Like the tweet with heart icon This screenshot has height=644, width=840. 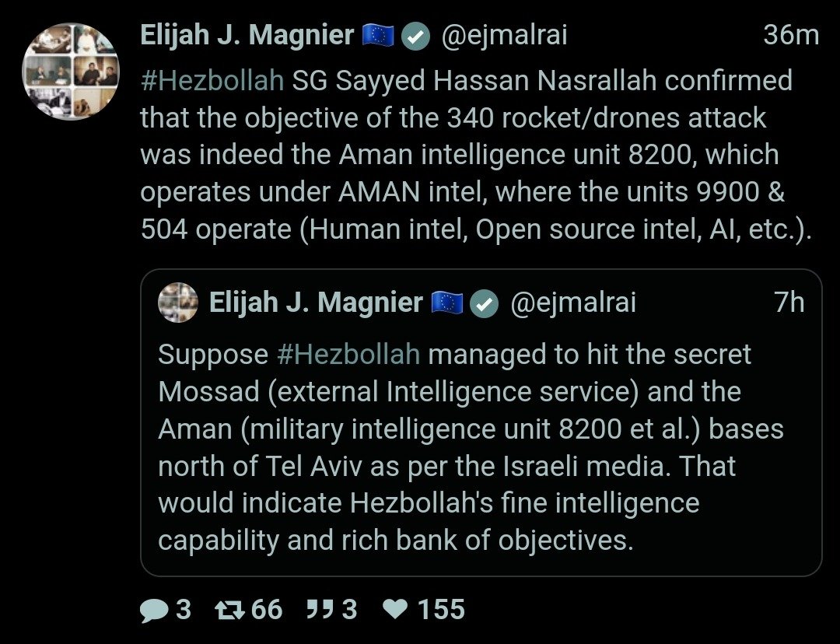click(x=396, y=609)
